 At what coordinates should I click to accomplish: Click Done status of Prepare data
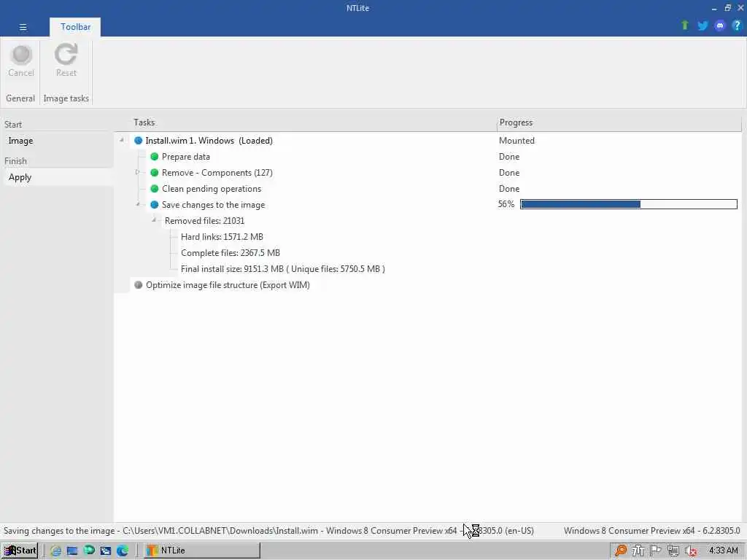tap(508, 157)
